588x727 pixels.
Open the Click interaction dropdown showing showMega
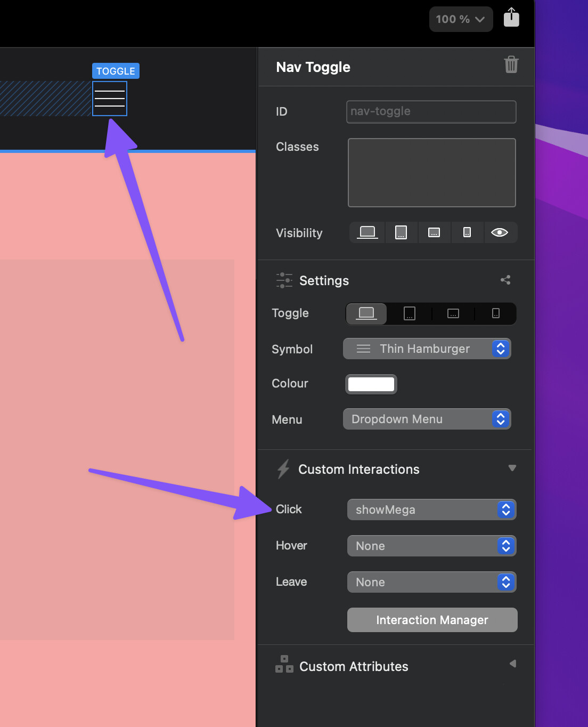[431, 510]
